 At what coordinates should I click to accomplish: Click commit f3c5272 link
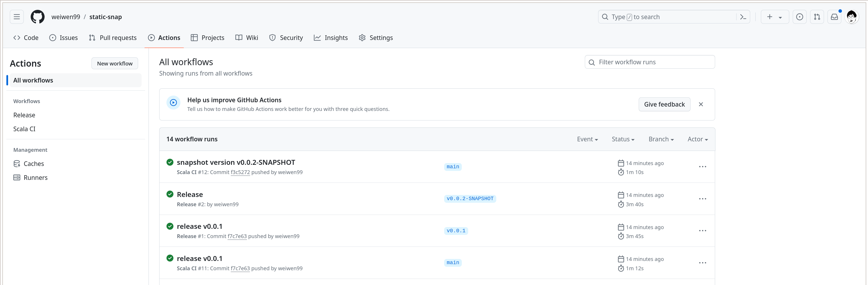coord(240,172)
